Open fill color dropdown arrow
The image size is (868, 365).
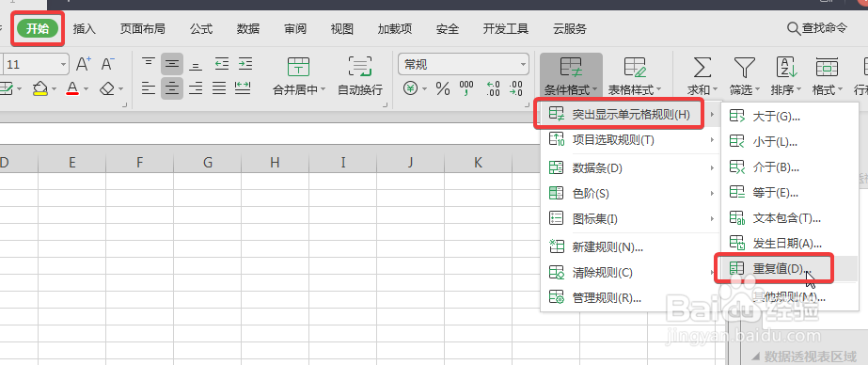(55, 89)
